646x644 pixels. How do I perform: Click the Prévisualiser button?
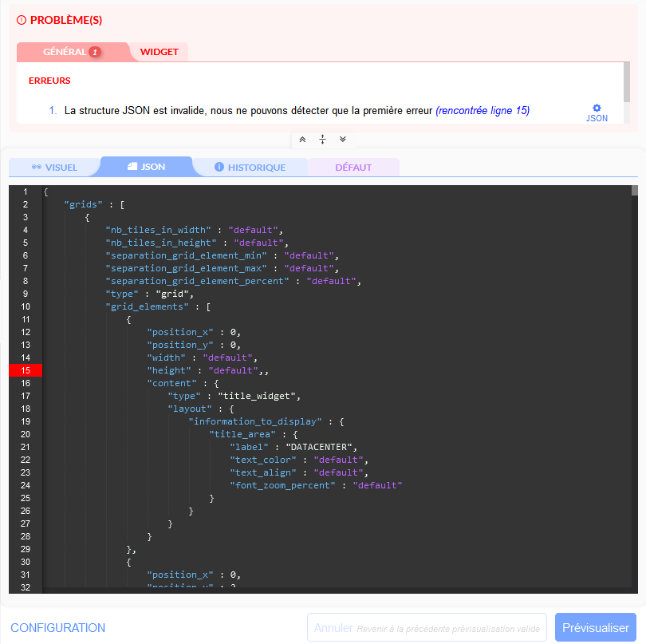[x=595, y=628]
